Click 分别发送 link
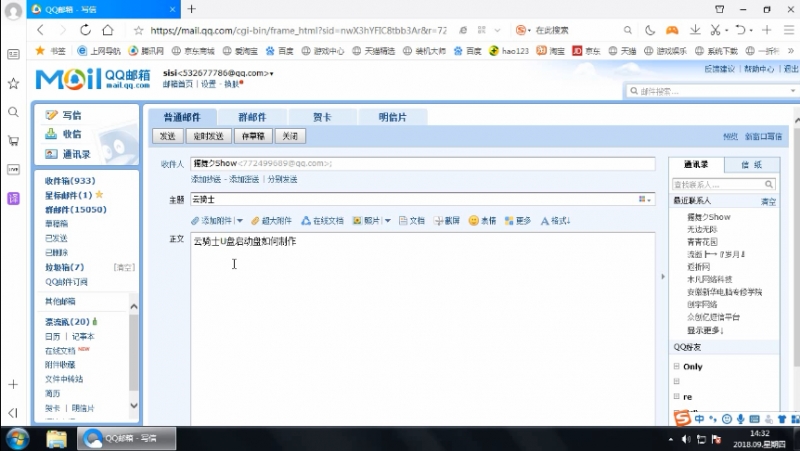 (x=283, y=179)
